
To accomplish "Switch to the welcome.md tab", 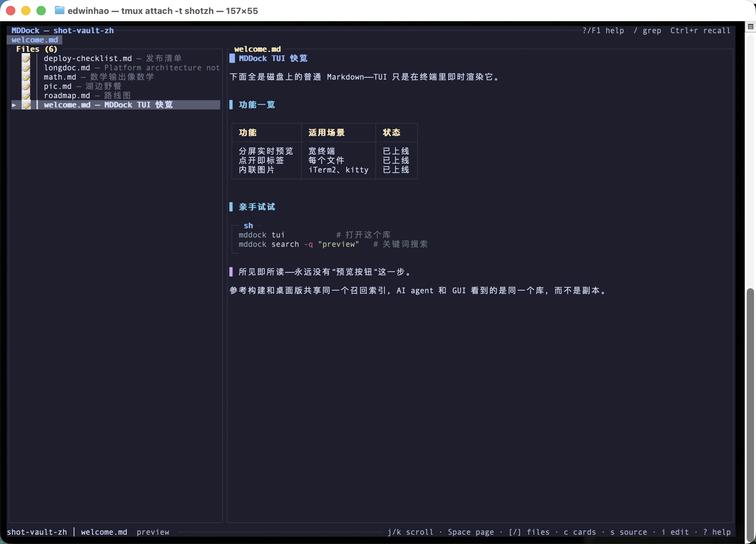I will click(x=35, y=40).
